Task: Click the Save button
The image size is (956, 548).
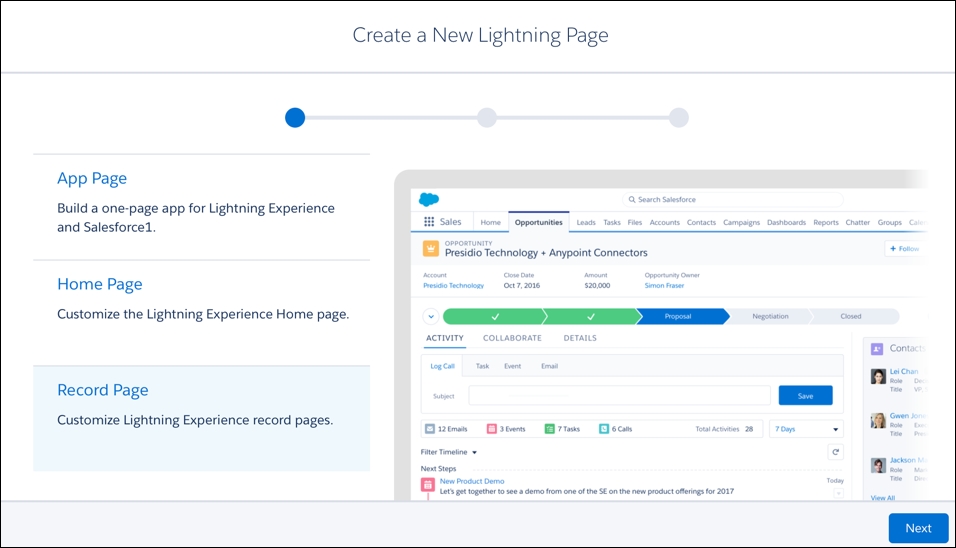Action: click(805, 396)
